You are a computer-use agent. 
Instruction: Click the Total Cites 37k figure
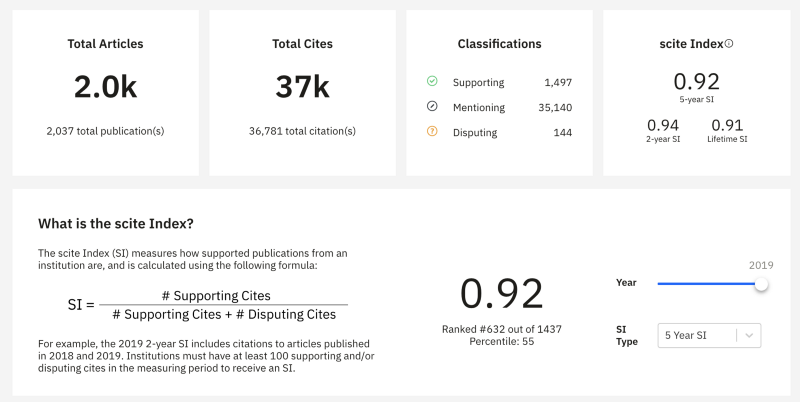[x=301, y=87]
